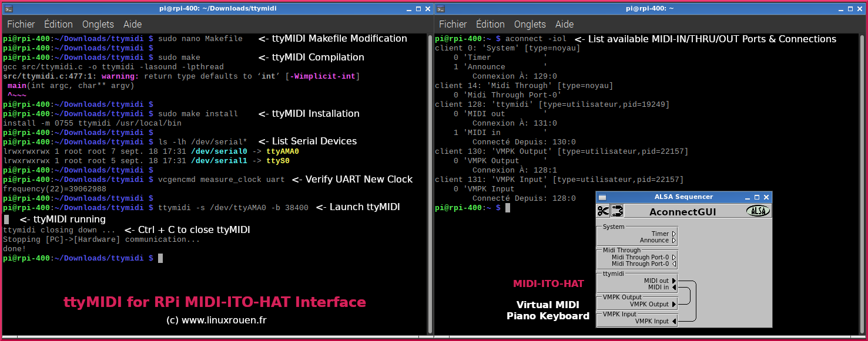
Task: Open the Aide menu in the right terminal
Action: (564, 24)
